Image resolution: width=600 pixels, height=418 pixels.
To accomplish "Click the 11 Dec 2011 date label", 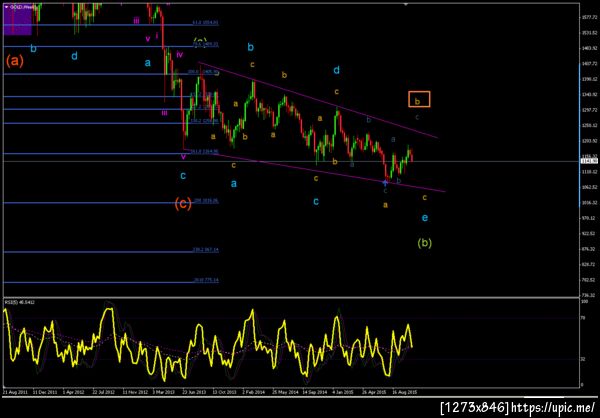I will [43, 392].
